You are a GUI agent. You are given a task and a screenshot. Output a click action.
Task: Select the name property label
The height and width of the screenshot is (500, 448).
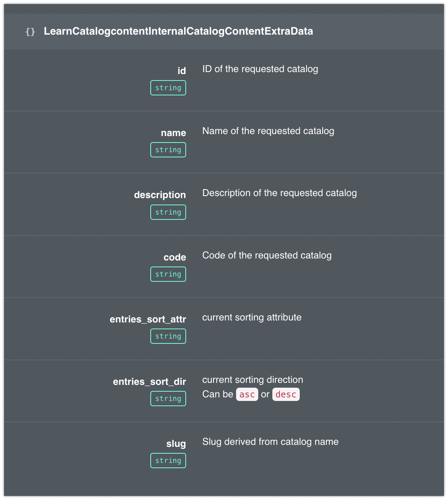point(174,133)
